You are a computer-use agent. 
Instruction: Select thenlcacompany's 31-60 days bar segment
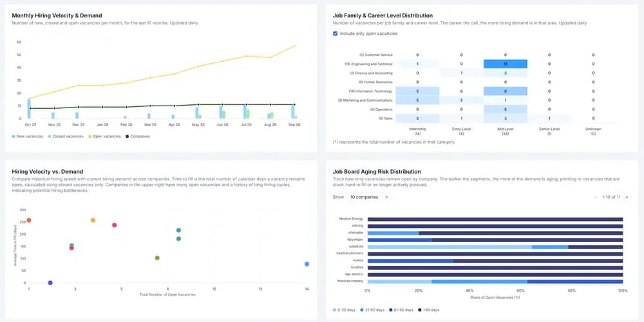pos(479,281)
